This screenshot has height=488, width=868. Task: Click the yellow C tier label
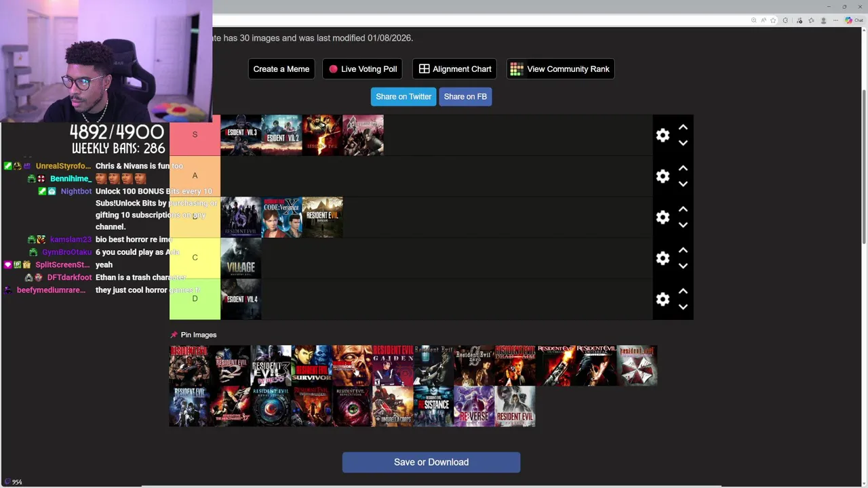point(195,258)
